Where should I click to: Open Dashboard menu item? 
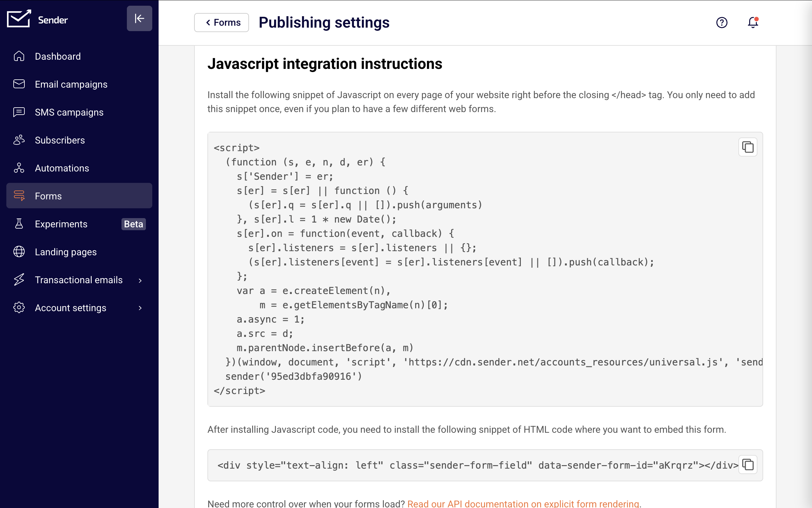click(x=79, y=56)
